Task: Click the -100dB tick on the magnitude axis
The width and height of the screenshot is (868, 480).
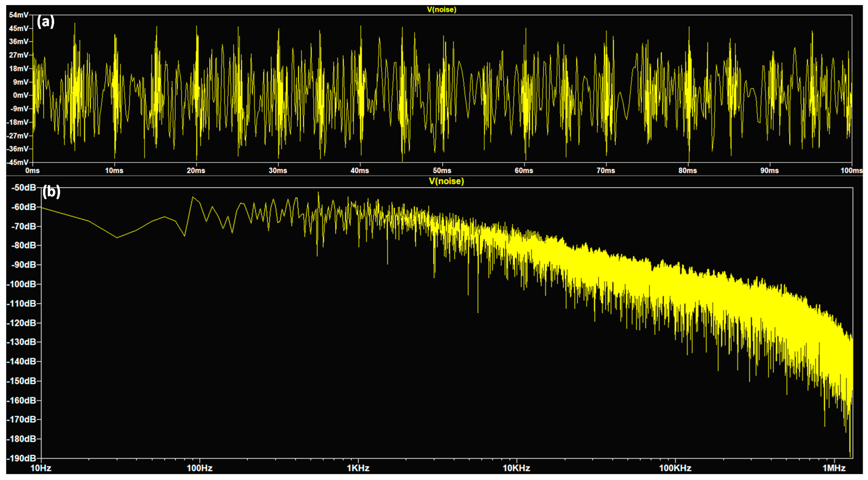Action: pyautogui.click(x=21, y=284)
